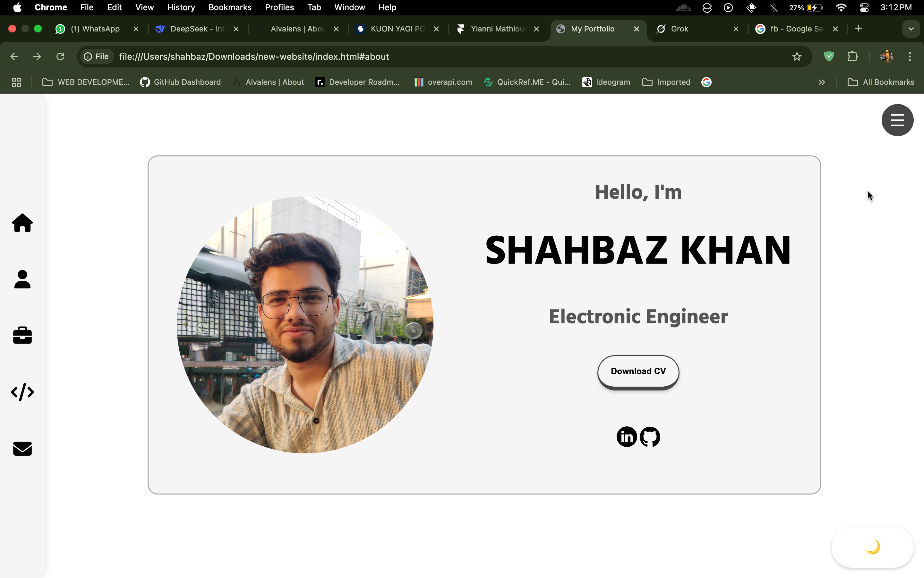Image resolution: width=924 pixels, height=578 pixels.
Task: Open Chrome three-dot menu
Action: pos(910,57)
